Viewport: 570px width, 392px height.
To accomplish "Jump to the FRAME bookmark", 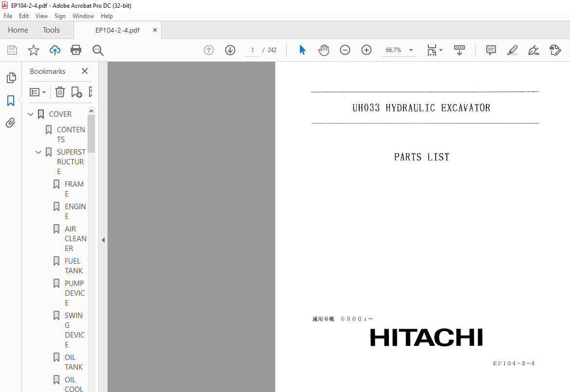I will pos(74,189).
